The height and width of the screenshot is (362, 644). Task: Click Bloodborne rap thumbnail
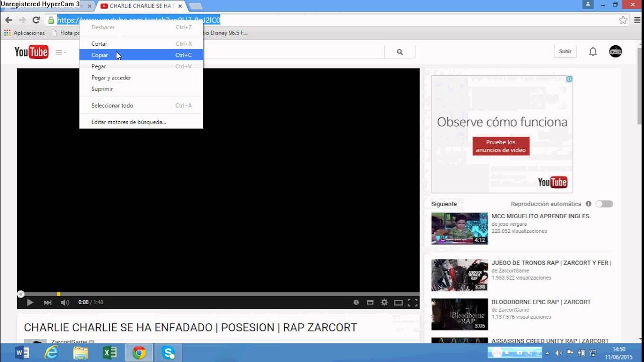(459, 314)
